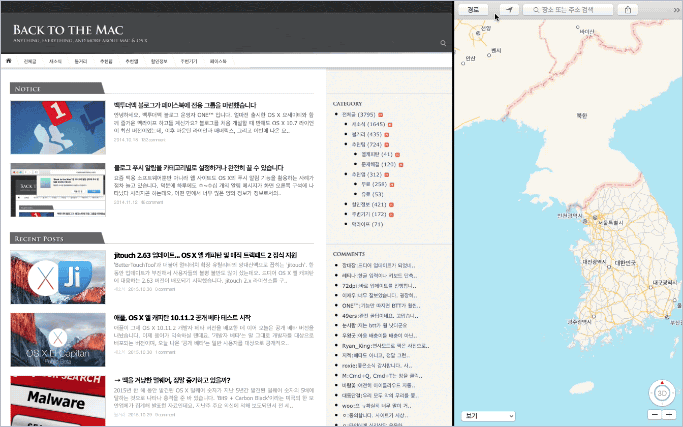Viewport: 683px width, 427px height.
Task: Click RSS icon next to the (172) category
Action: (x=391, y=215)
